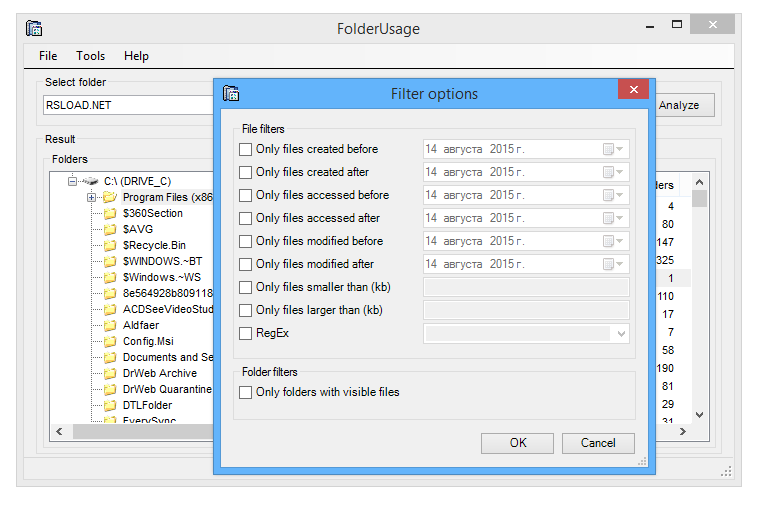Screen dimensions: 767x510
Task: Click the $WINDOWS.~BT folder icon
Action: [x=110, y=261]
